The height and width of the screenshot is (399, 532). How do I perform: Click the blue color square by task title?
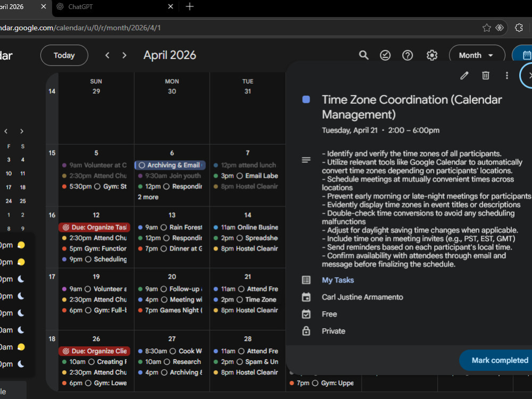click(306, 99)
